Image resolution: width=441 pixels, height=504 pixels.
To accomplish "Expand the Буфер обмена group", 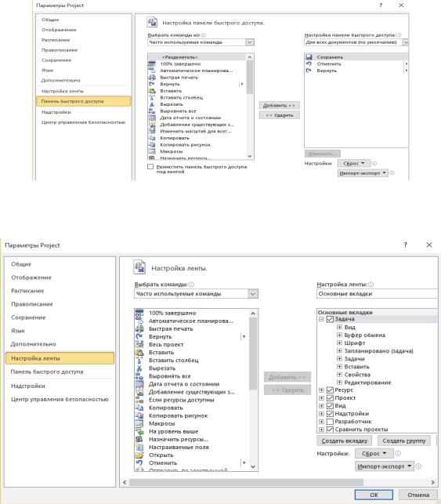I will pyautogui.click(x=339, y=335).
